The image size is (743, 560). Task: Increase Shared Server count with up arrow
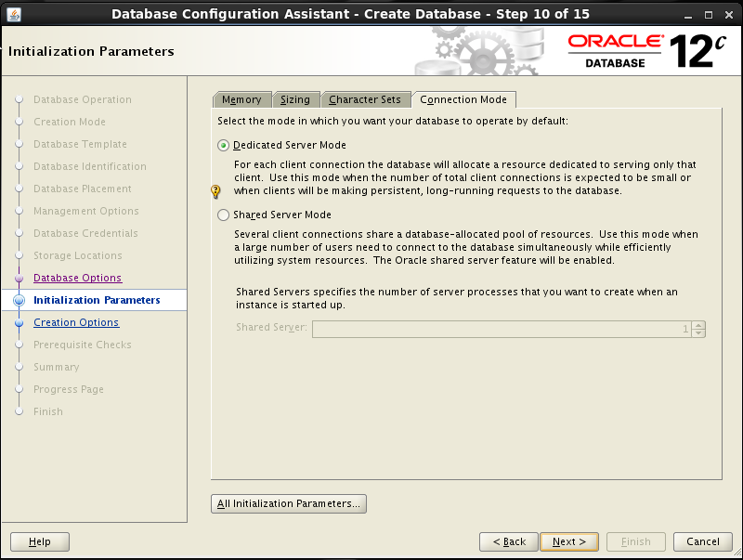[698, 325]
